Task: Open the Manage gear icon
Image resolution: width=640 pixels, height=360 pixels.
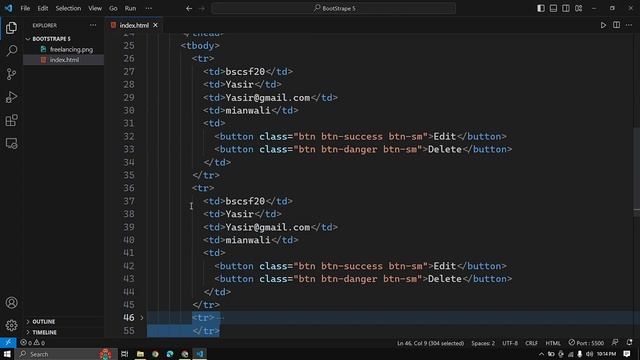Action: 11,325
